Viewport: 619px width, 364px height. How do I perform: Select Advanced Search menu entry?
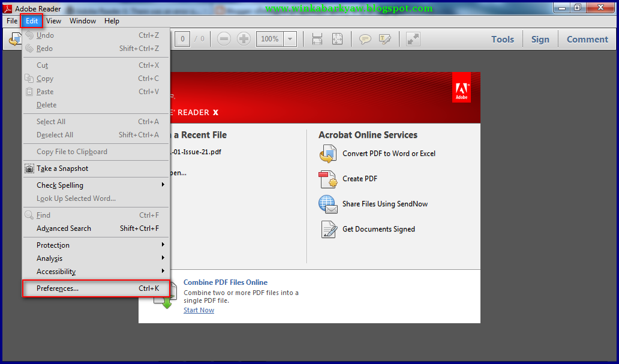coord(97,228)
